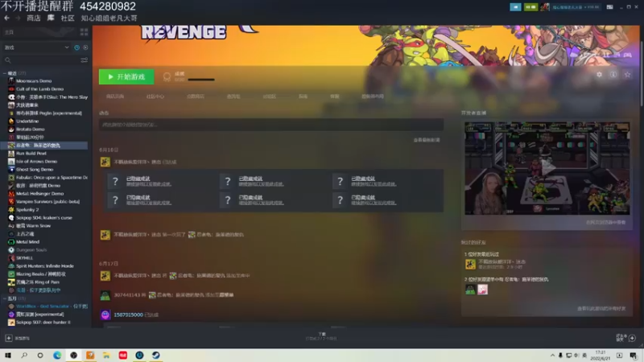Toggle the recent-activity clock filter icon
This screenshot has width=644, height=362.
76,47
